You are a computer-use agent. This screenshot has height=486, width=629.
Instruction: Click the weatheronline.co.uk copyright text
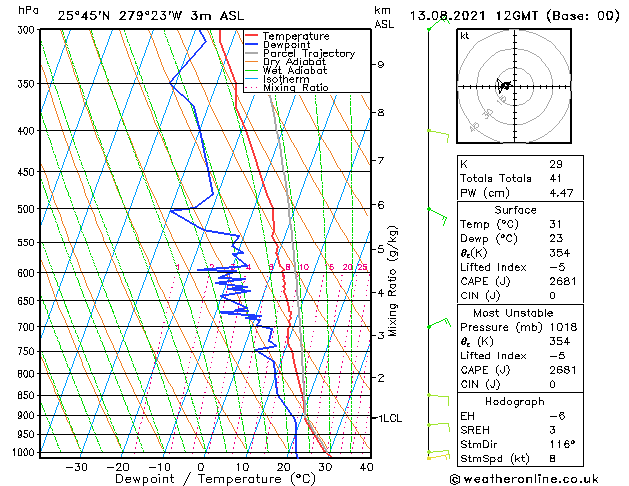click(x=524, y=479)
